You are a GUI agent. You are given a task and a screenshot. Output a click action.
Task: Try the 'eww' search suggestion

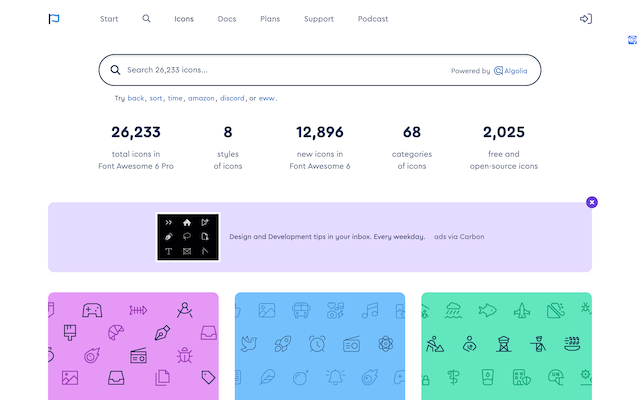(x=267, y=98)
